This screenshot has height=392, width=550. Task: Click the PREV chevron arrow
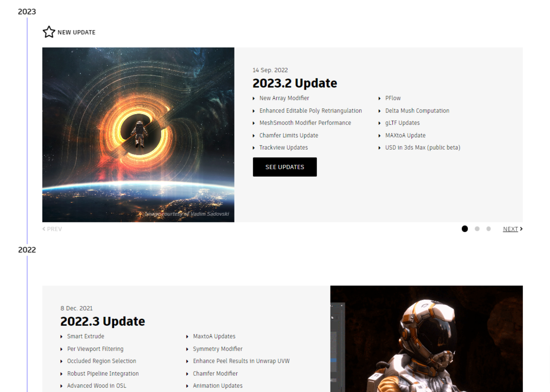pos(44,229)
